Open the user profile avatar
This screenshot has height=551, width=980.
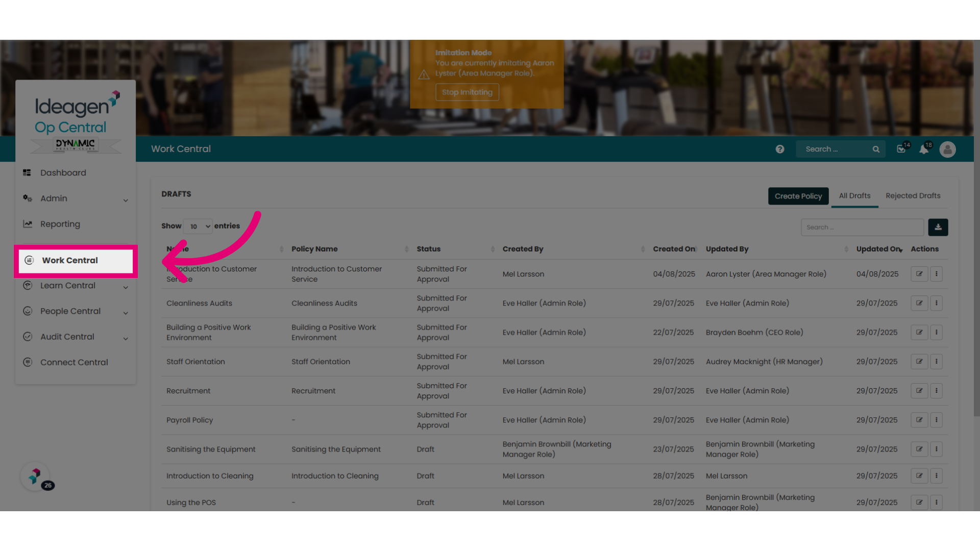[947, 149]
